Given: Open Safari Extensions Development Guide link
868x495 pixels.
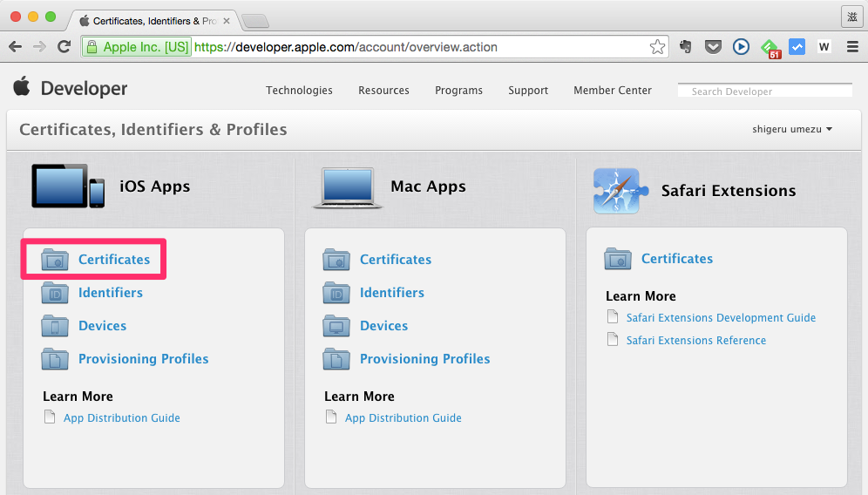Looking at the screenshot, I should pyautogui.click(x=722, y=318).
